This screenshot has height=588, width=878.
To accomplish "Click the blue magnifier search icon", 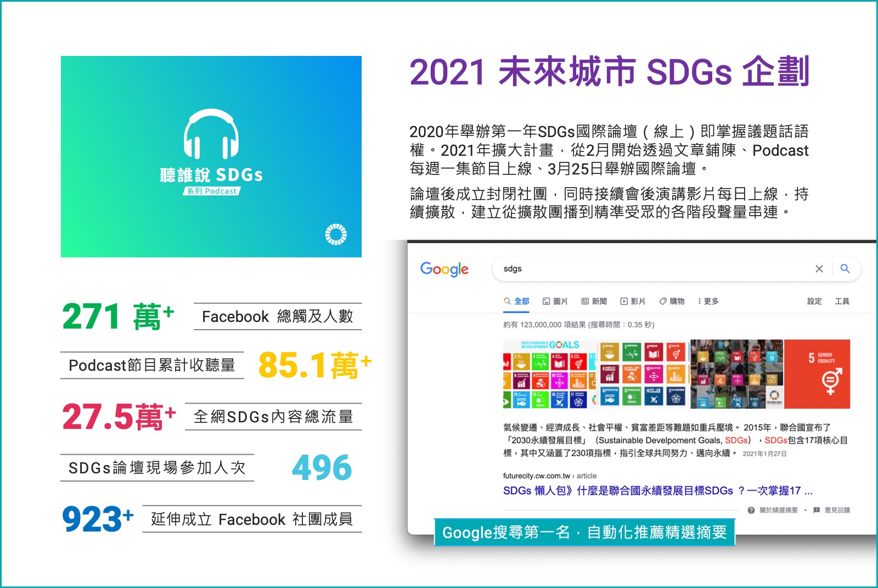I will [x=845, y=269].
